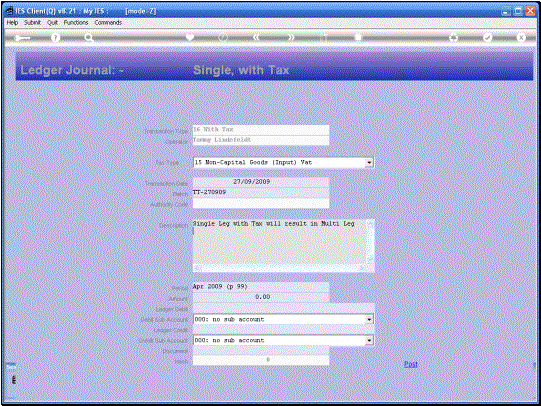Click the double left arrow icon
541x406 pixels.
point(256,37)
